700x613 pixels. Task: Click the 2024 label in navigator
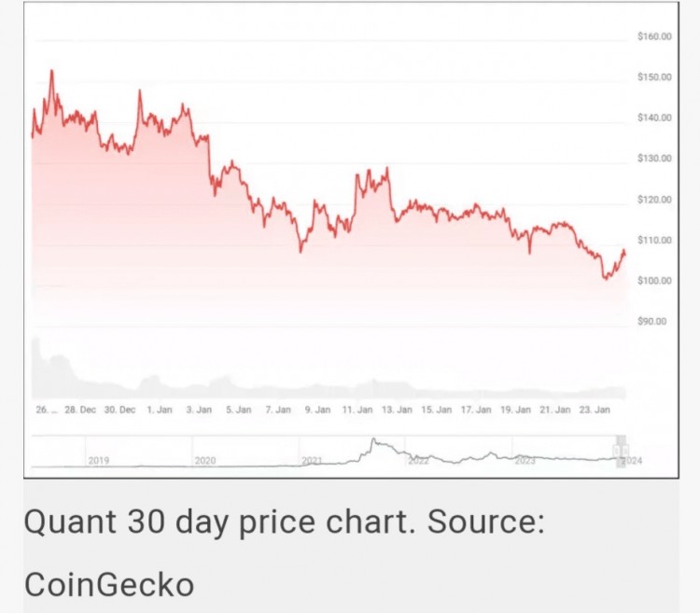pyautogui.click(x=632, y=460)
